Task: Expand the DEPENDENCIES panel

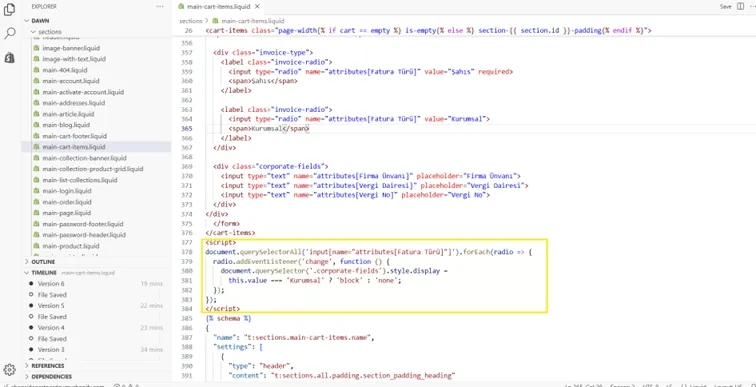Action: (x=52, y=376)
